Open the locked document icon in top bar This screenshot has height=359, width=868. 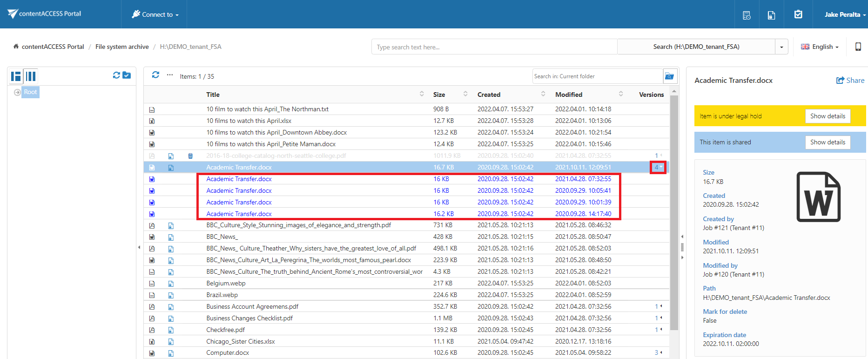point(771,15)
